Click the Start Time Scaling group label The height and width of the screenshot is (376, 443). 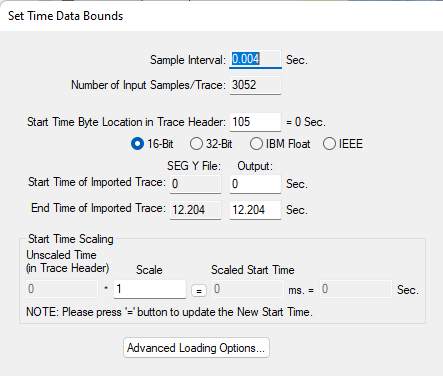pos(71,239)
